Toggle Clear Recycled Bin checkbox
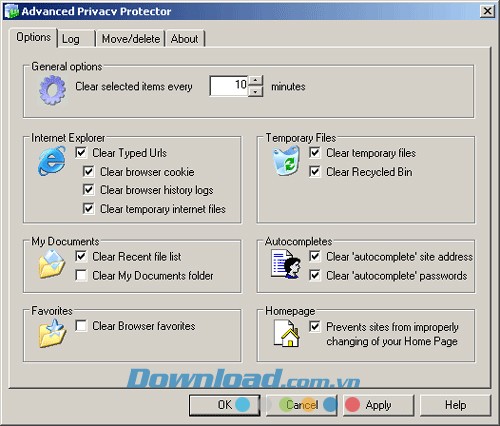Screen dimensions: 500x426 point(315,172)
